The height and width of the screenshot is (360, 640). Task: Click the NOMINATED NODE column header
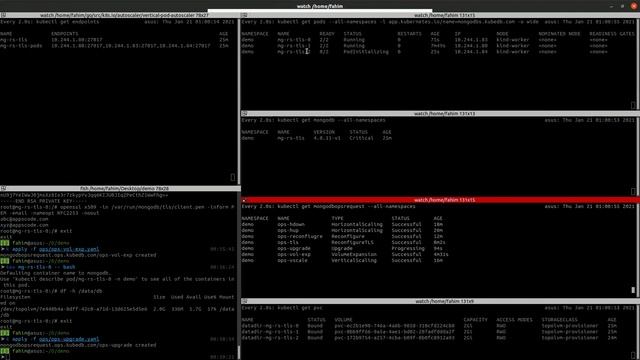click(559, 34)
